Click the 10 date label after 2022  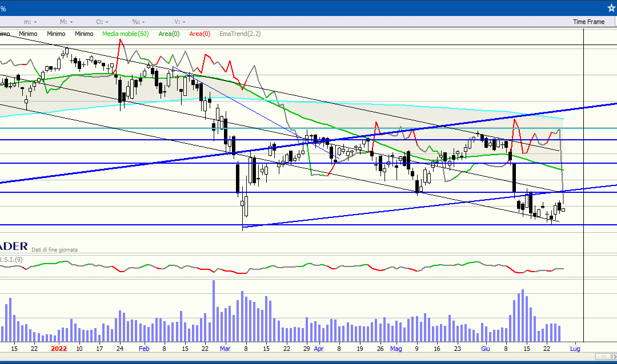pos(79,349)
